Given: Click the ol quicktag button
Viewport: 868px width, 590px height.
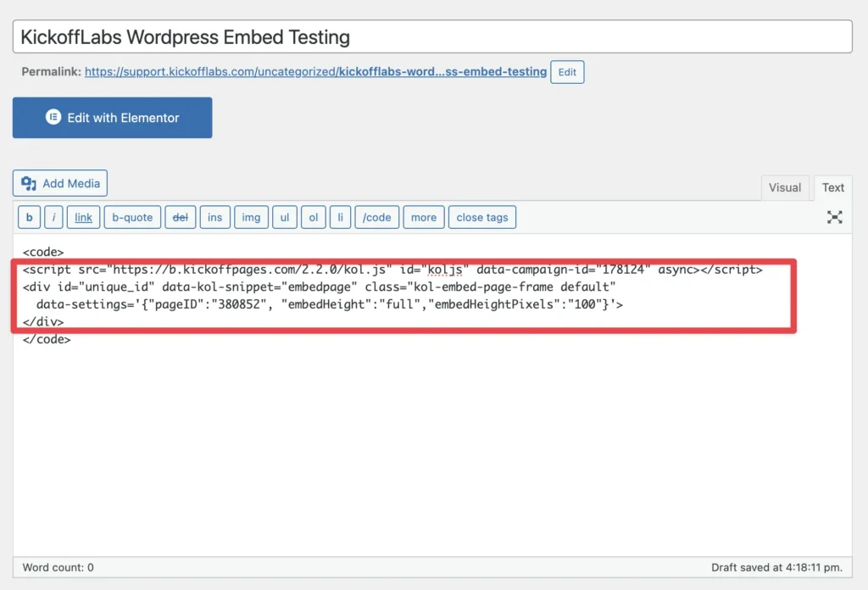Looking at the screenshot, I should coord(314,217).
